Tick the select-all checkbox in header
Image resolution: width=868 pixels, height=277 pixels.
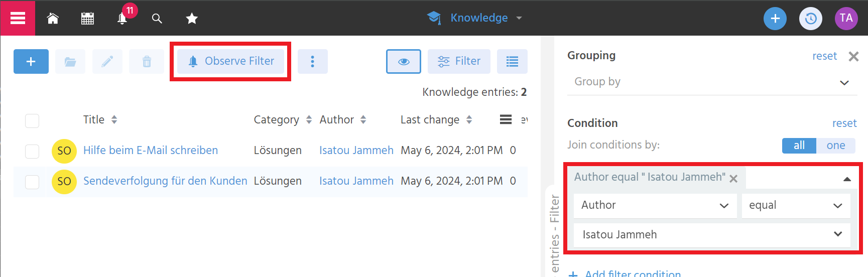[32, 120]
